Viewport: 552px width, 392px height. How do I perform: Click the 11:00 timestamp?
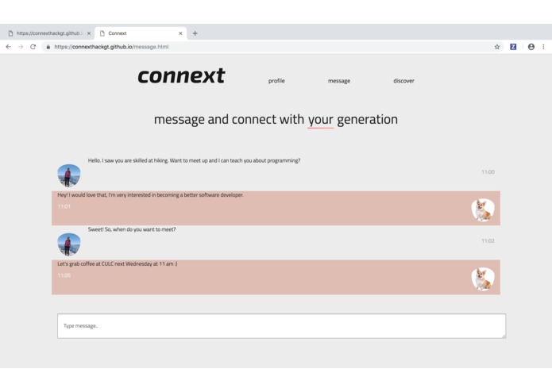point(488,172)
